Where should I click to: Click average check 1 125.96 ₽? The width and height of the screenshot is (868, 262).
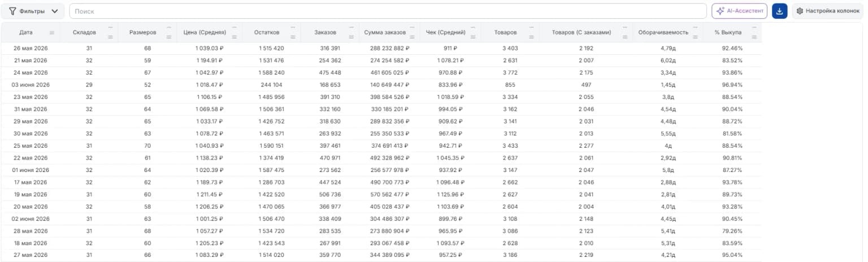450,195
